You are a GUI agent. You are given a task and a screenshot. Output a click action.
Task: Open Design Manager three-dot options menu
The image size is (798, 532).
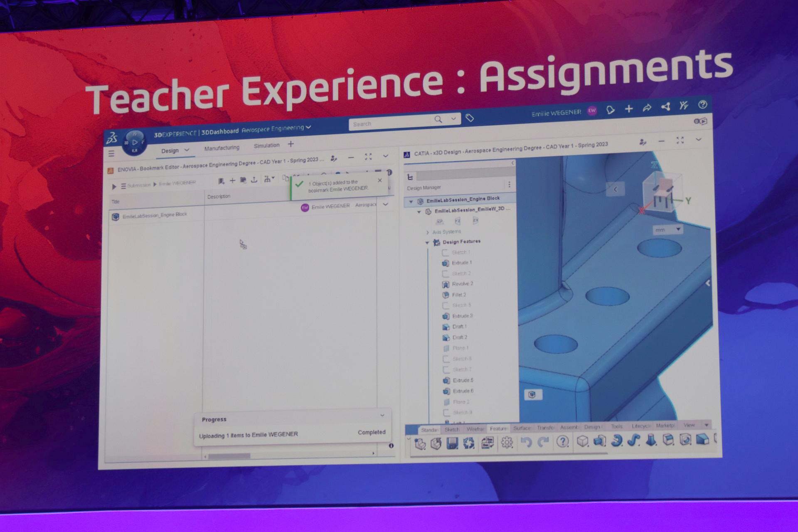[509, 184]
